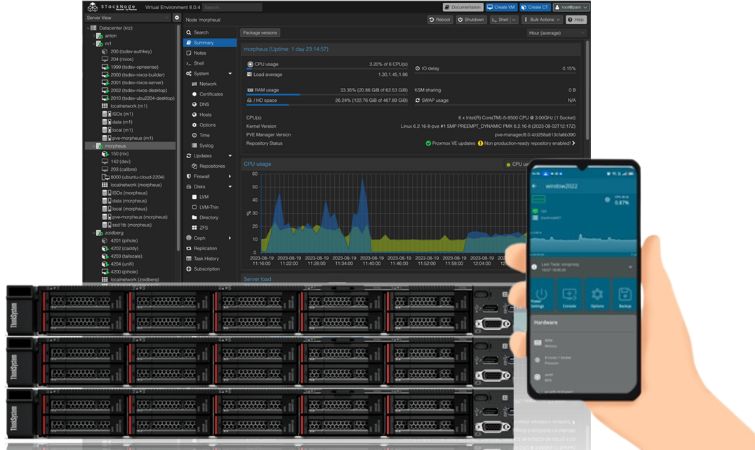This screenshot has height=450, width=755.
Task: Tap the Console icon on the phone
Action: 568,297
